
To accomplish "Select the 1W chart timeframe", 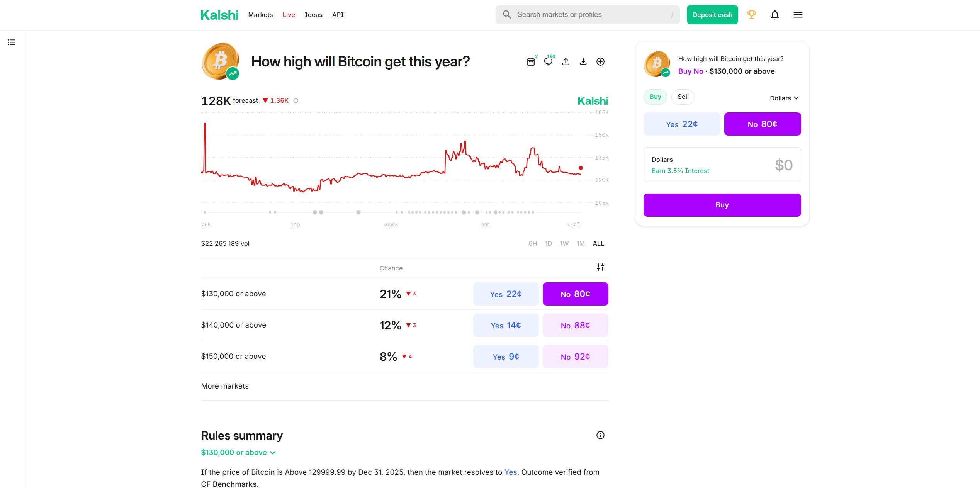I will (564, 243).
